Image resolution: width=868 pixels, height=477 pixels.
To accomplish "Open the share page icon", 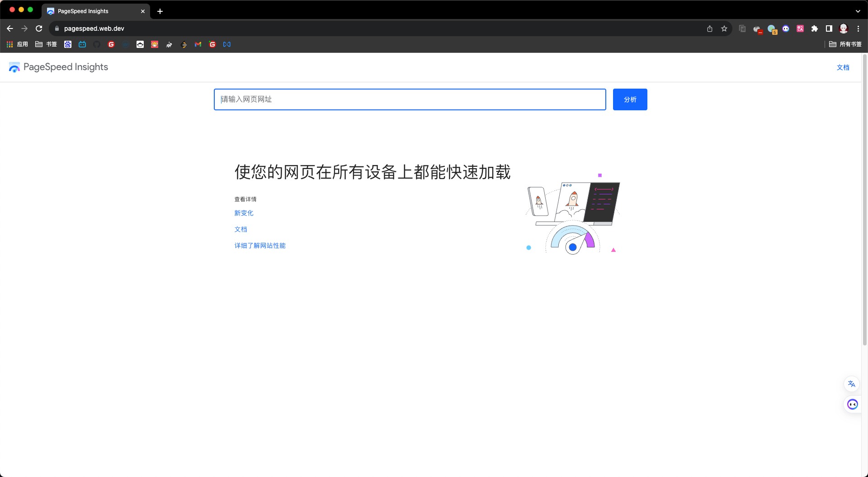I will [x=710, y=28].
